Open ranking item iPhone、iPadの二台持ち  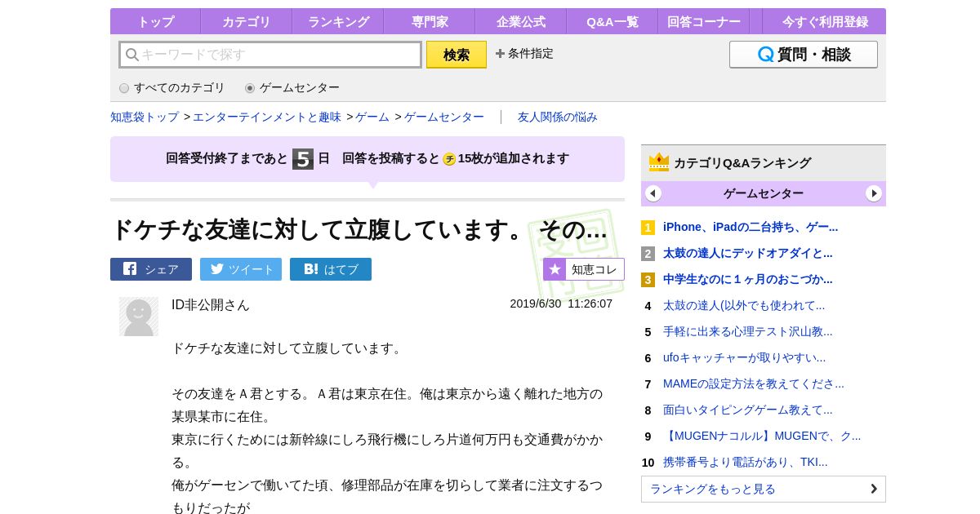click(x=751, y=228)
